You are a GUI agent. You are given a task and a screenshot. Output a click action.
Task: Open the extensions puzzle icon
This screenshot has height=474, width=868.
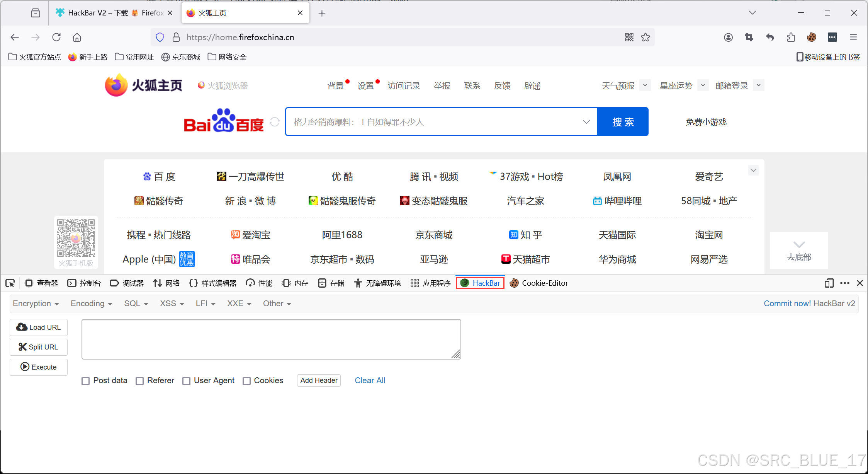click(x=791, y=37)
